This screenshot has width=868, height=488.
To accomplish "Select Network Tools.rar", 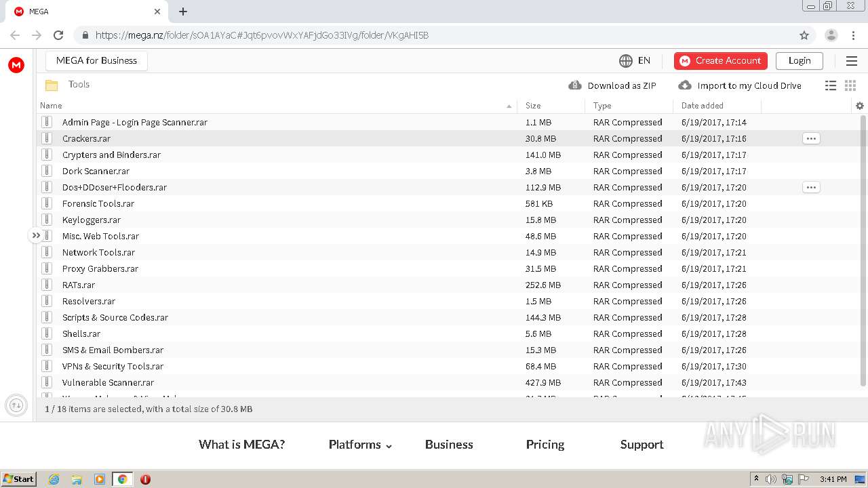I will pos(98,252).
